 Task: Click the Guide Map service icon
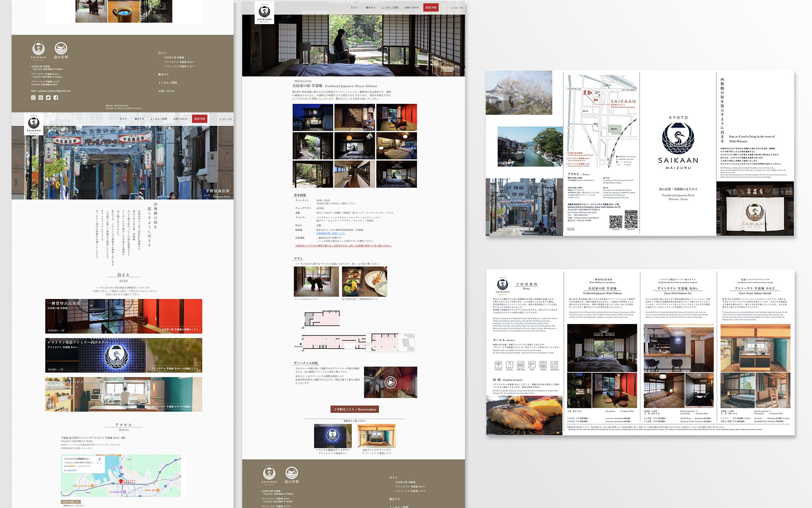click(554, 364)
